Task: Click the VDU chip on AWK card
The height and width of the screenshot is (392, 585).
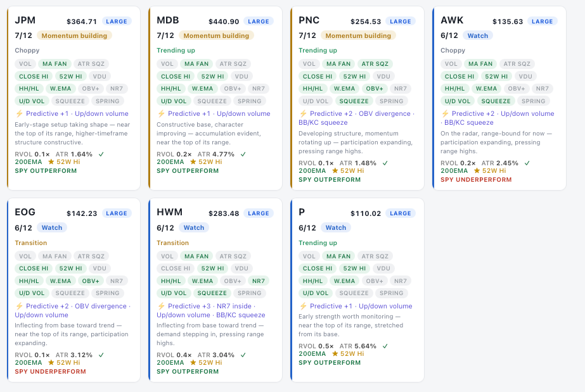Action: coord(525,77)
